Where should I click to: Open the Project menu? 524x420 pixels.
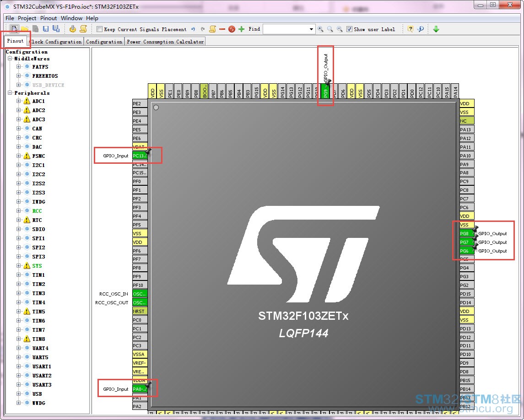coord(27,18)
